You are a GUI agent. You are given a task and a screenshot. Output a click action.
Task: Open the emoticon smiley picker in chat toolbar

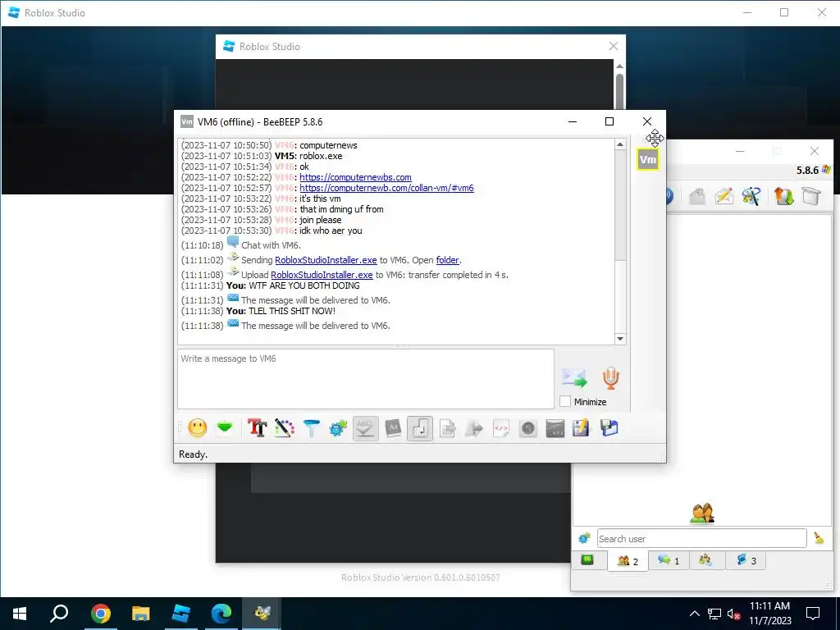click(x=198, y=428)
